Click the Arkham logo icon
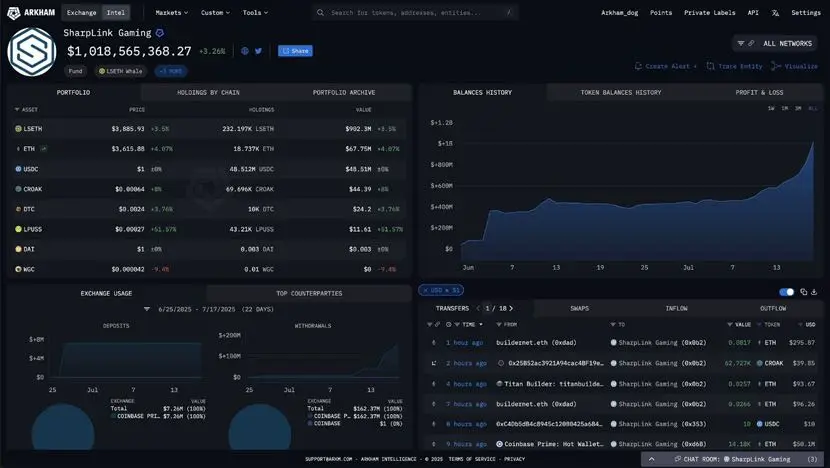 point(13,13)
